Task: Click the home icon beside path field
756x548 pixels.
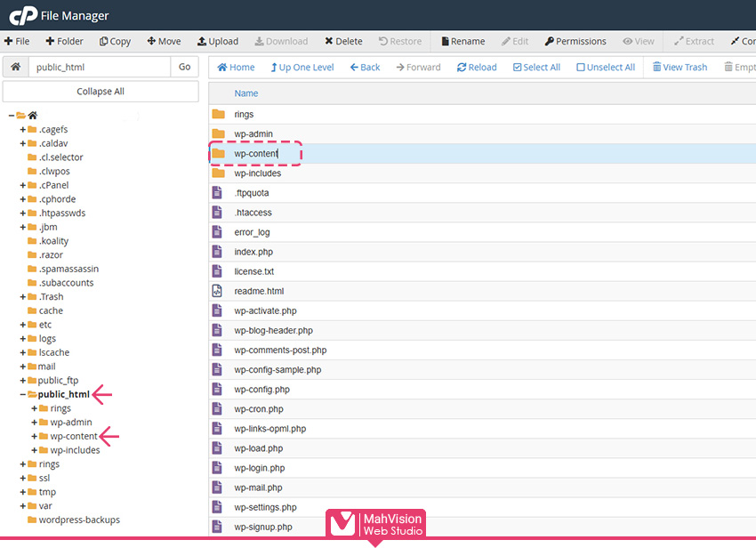Action: [15, 67]
